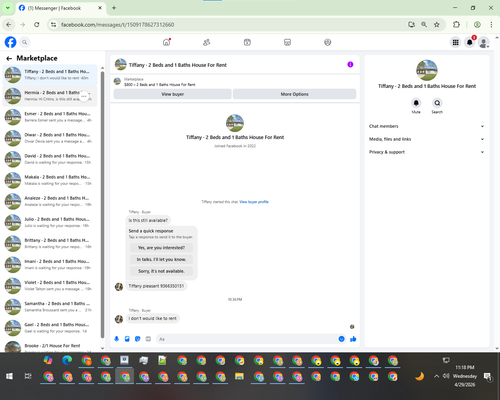Image resolution: width=500 pixels, height=400 pixels.
Task: Record a voice clip with microphone icon
Action: 117,339
